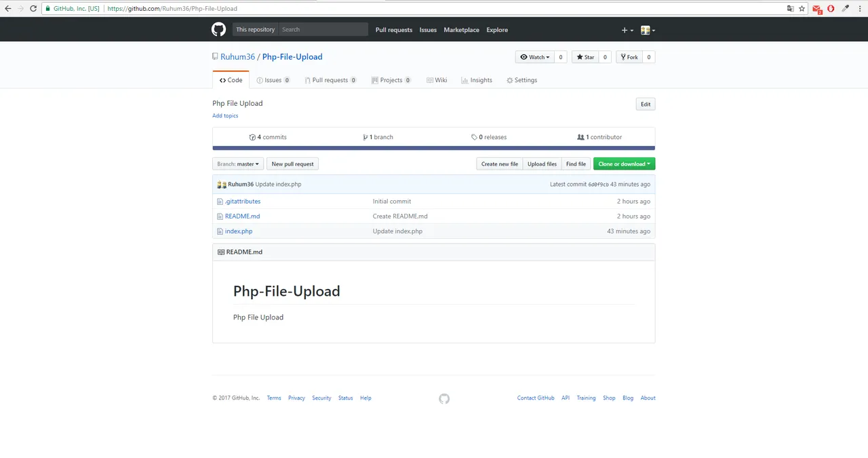
Task: View the 4 commits link
Action: pyautogui.click(x=268, y=137)
